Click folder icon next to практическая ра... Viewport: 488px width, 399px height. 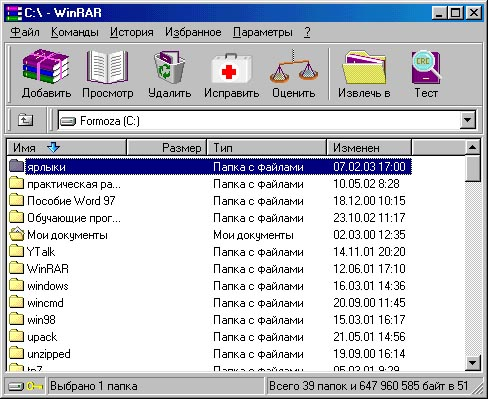click(x=16, y=183)
